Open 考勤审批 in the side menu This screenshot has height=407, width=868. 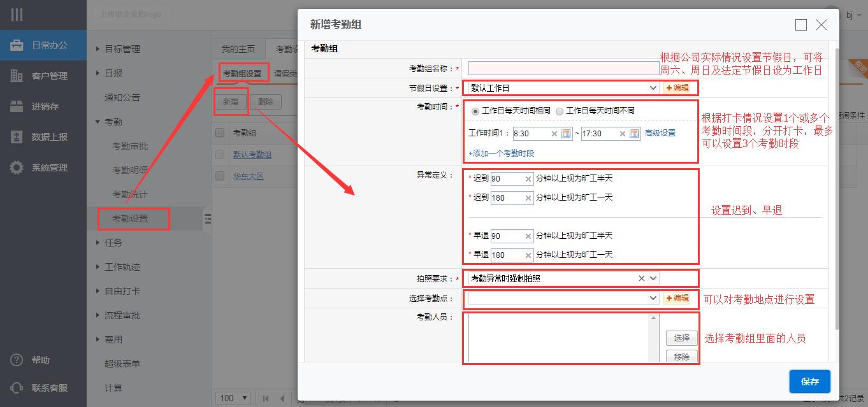[130, 146]
